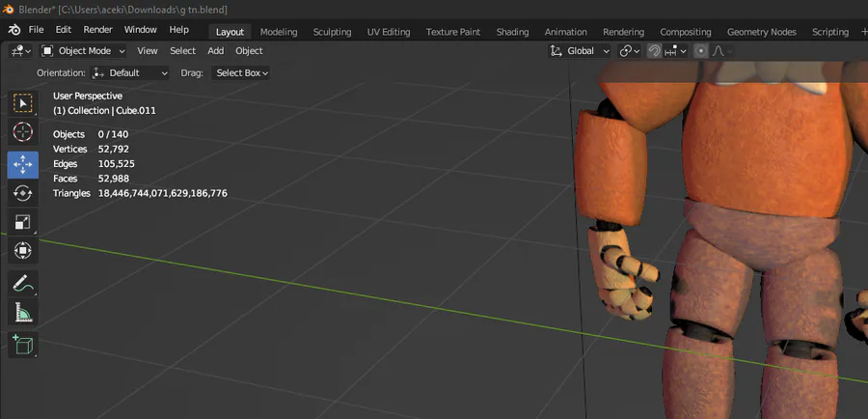Switch to the Layout workspace tab

pos(230,32)
